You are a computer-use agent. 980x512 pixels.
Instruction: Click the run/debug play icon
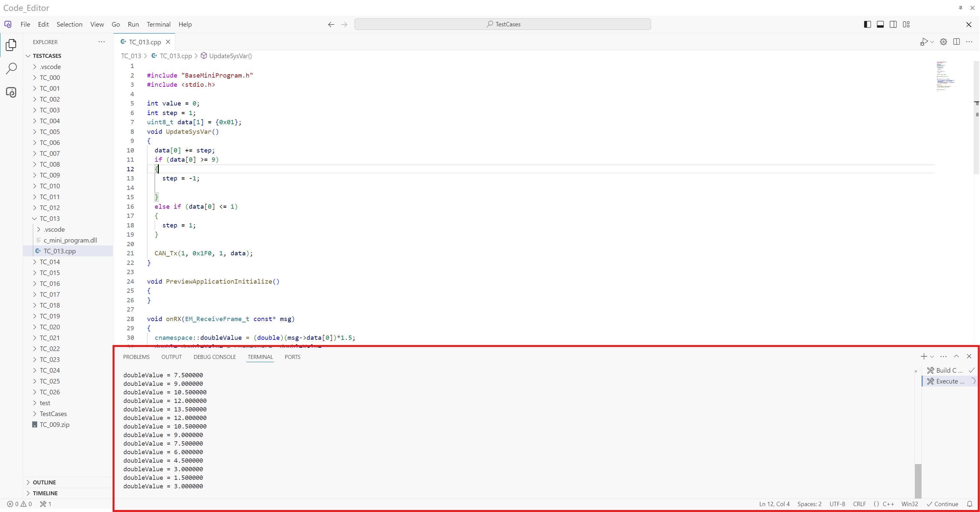[924, 42]
